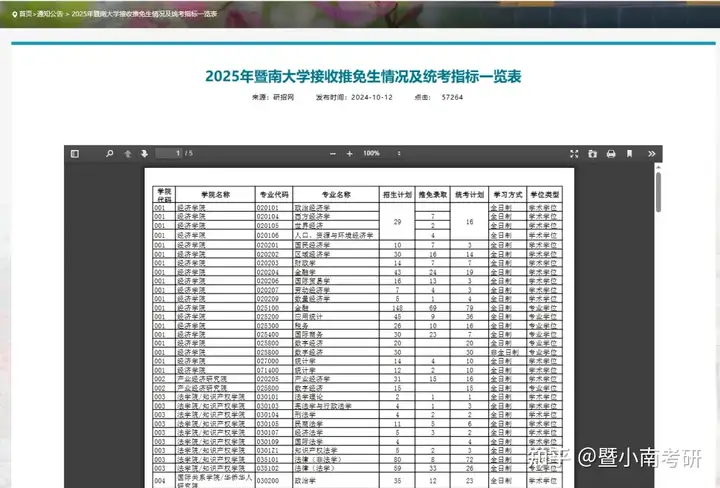Screen dimensions: 720x488
Task: Click the view count 57264
Action: coord(452,97)
